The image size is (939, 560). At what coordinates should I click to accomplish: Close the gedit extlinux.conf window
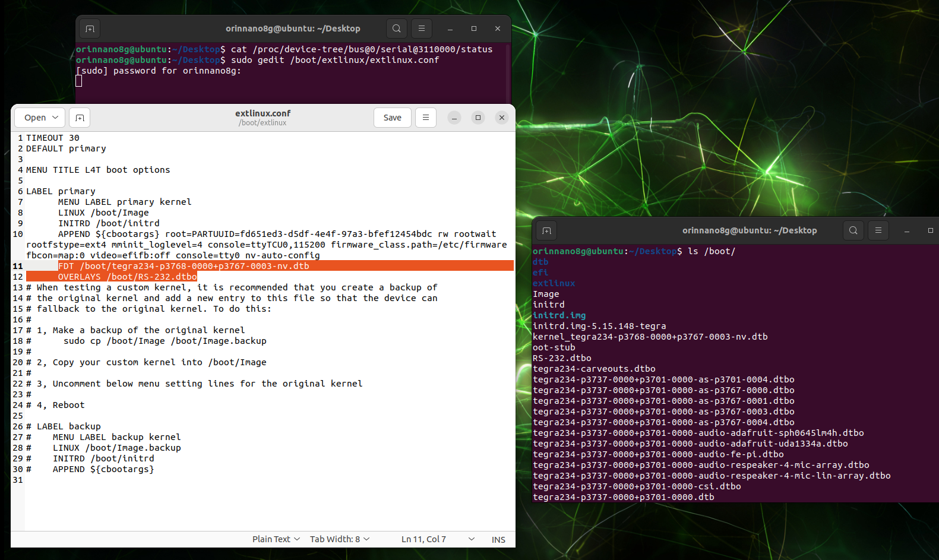coord(502,118)
